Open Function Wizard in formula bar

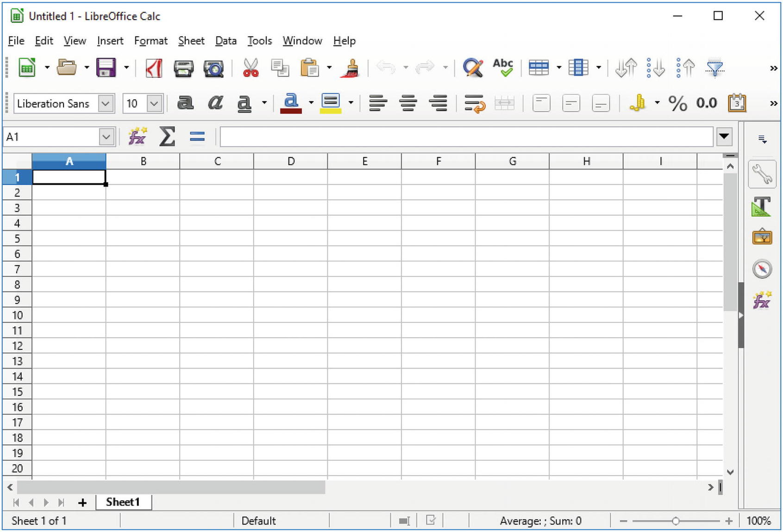[x=138, y=137]
